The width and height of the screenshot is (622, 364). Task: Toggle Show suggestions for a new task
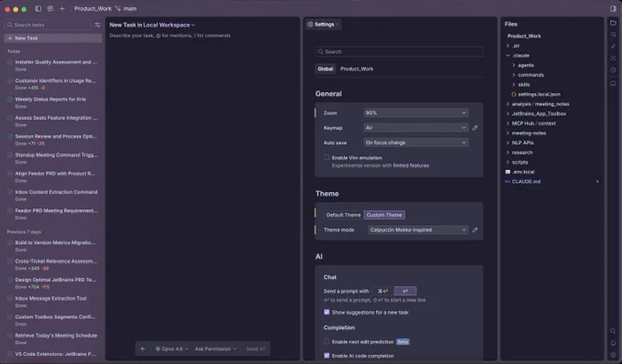pos(327,312)
